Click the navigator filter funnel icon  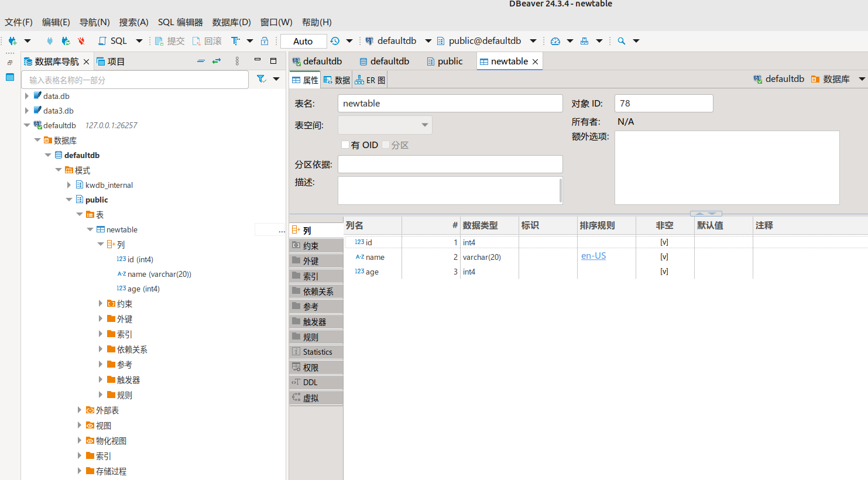click(x=262, y=79)
